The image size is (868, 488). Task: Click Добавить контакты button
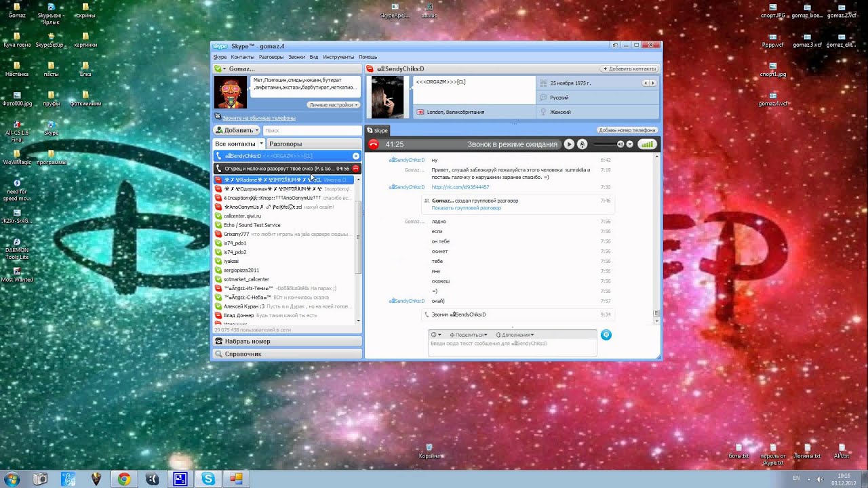pos(629,68)
